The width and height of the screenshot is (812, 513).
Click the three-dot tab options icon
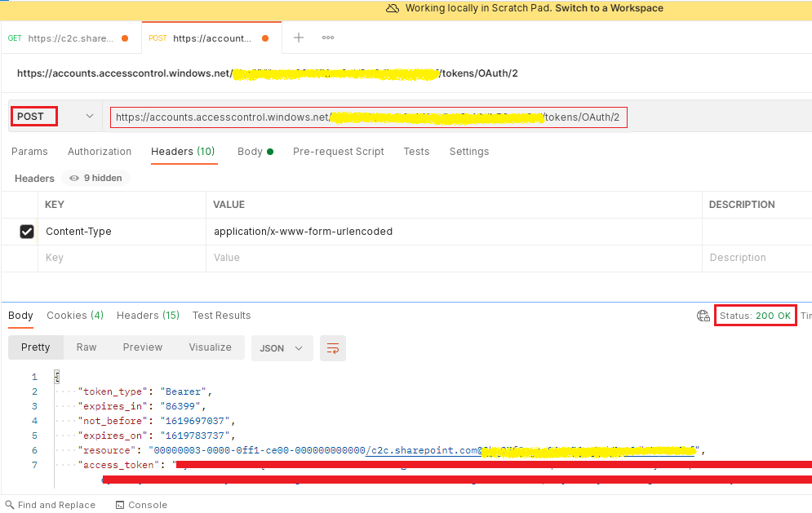click(x=327, y=38)
